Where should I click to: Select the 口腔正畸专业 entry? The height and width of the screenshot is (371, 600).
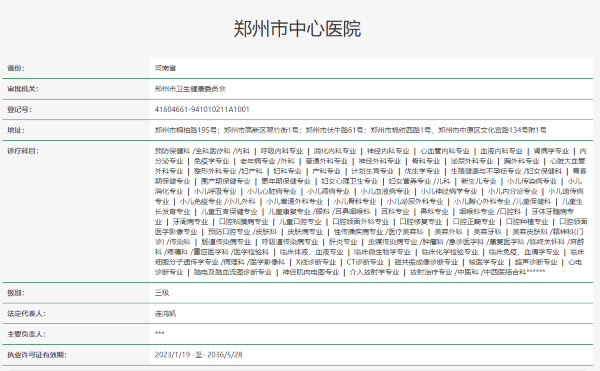[x=474, y=222]
